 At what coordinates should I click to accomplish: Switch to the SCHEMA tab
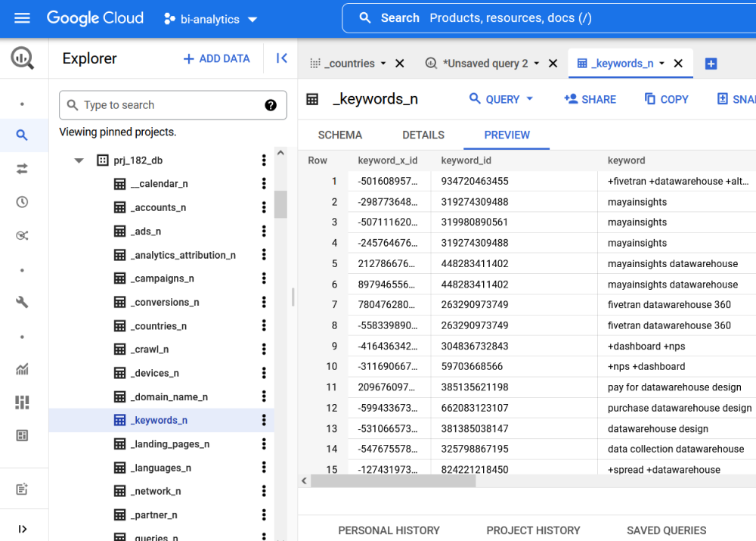click(x=340, y=135)
